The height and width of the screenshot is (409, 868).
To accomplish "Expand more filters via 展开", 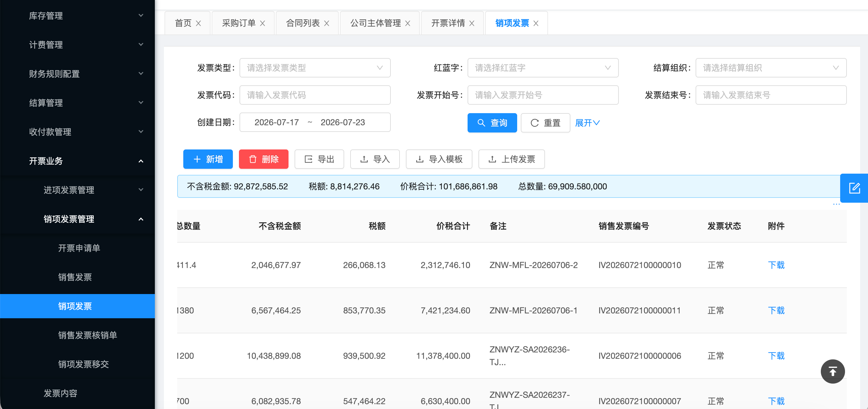I will click(587, 123).
